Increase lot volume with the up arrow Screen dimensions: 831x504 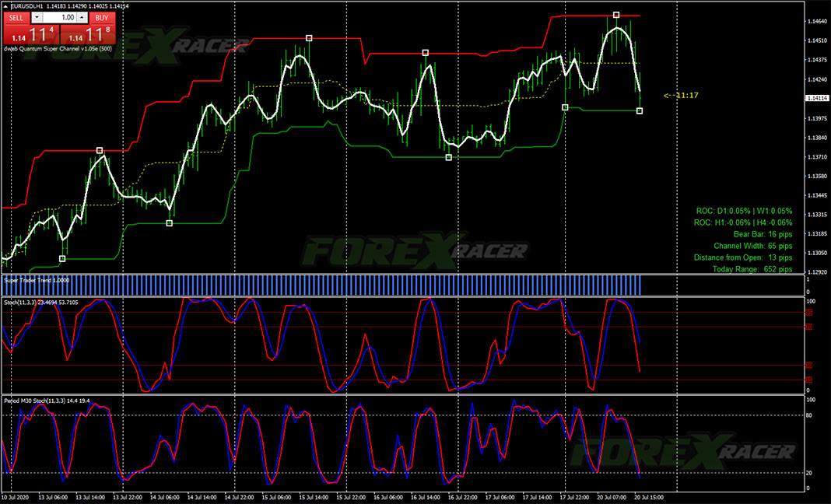coord(82,17)
